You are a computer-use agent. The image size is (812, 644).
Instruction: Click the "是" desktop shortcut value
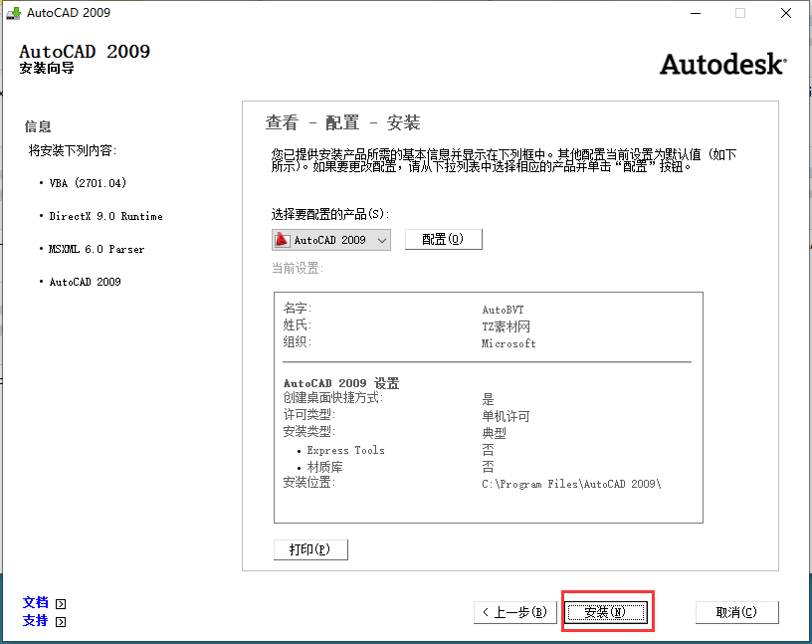(488, 399)
